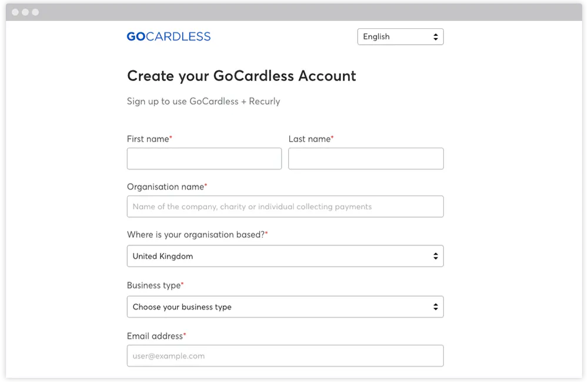Viewport: 588px width, 382px height.
Task: Click the third maximize window dot
Action: 35,12
